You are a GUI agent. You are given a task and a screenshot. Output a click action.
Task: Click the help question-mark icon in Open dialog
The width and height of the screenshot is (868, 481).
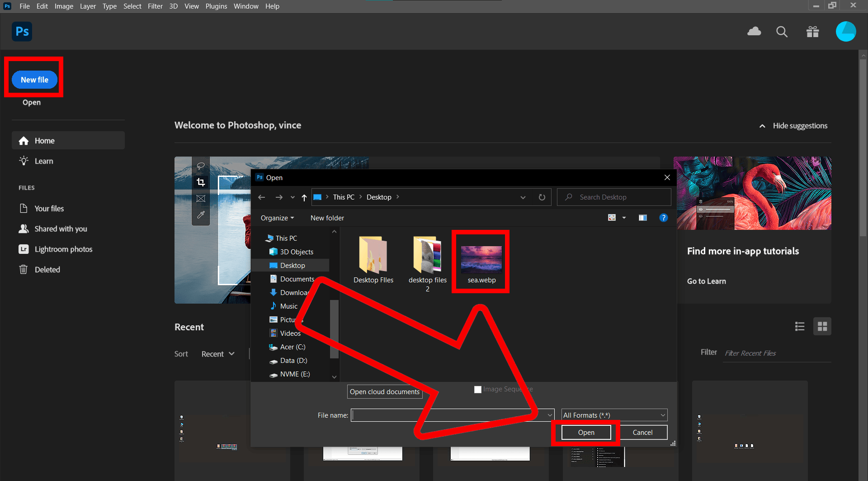tap(663, 218)
